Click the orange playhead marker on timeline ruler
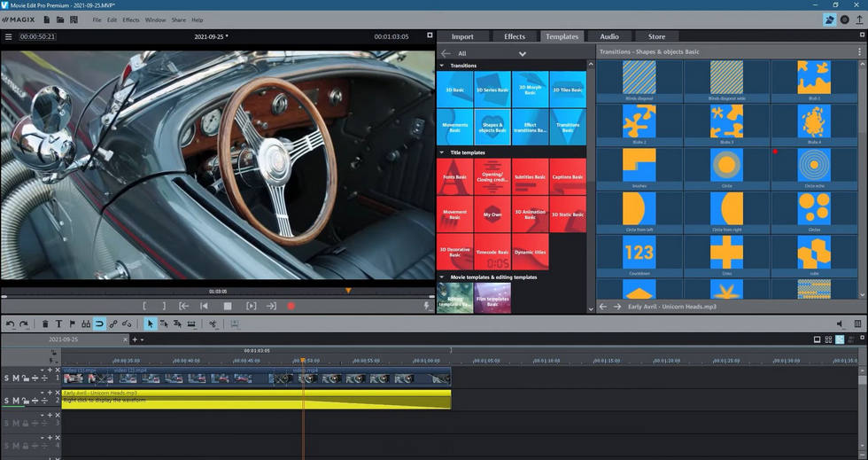The height and width of the screenshot is (460, 868). pyautogui.click(x=303, y=360)
